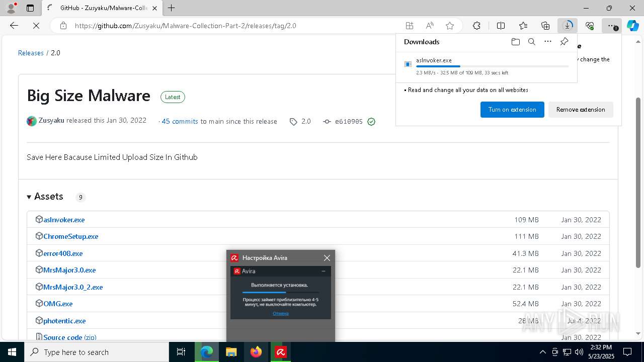Screen dimensions: 644x362
Task: Download Source code (zip)
Action: (70, 337)
